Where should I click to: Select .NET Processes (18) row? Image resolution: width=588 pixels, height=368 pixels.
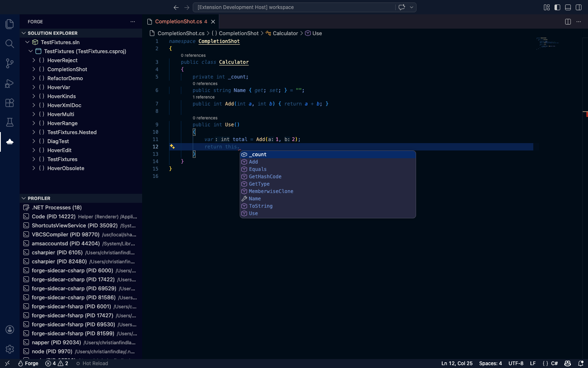click(81, 207)
